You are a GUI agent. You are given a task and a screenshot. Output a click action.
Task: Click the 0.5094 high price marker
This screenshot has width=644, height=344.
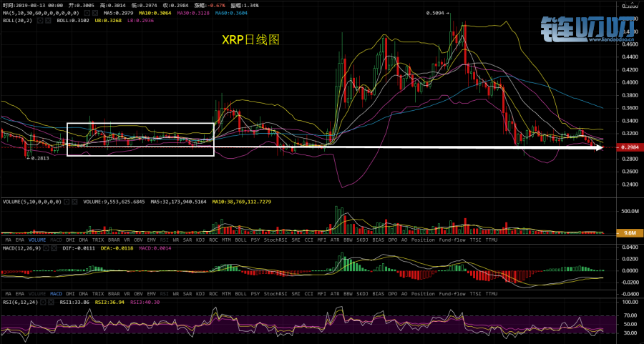[x=438, y=13]
